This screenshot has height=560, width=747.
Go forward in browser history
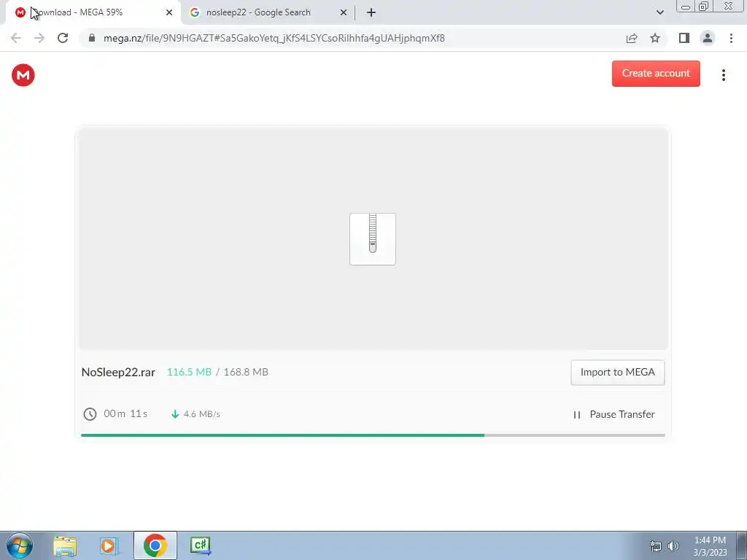click(x=39, y=38)
